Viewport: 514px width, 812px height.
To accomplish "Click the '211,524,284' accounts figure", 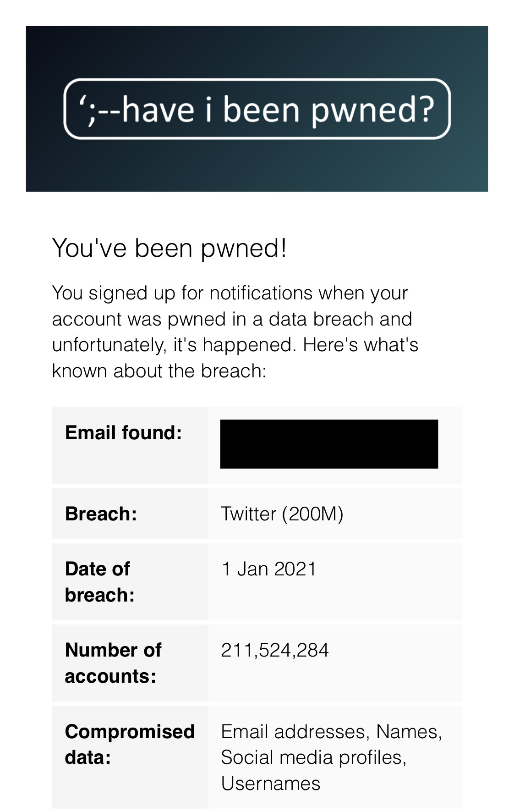I will (275, 650).
